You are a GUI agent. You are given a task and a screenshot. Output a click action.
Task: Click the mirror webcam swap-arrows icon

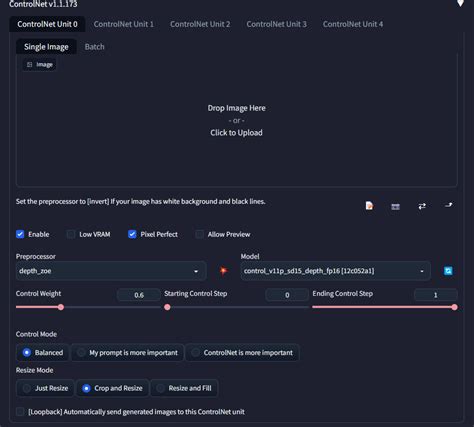click(x=422, y=206)
